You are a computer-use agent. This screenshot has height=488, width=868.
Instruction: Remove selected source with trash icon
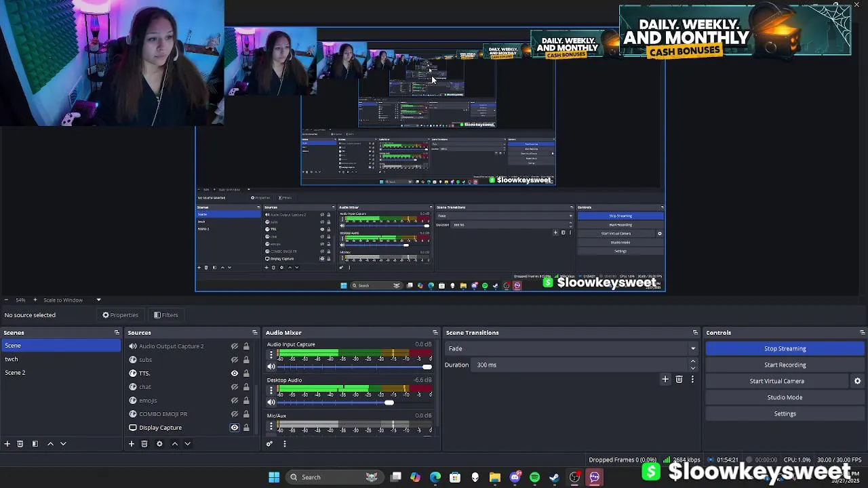144,444
